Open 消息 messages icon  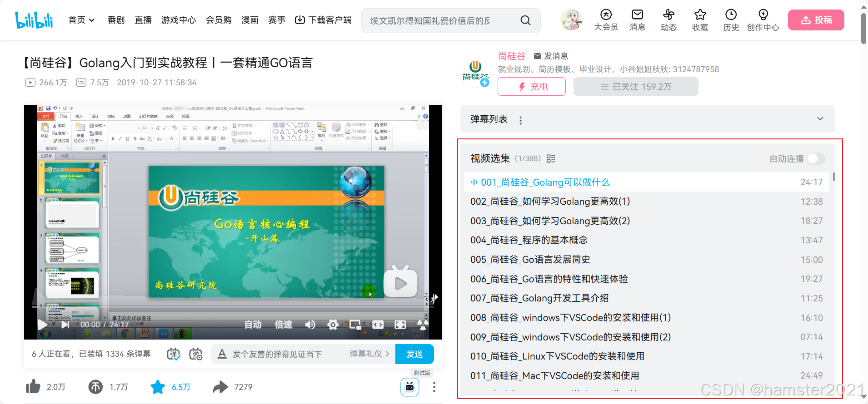click(x=637, y=20)
